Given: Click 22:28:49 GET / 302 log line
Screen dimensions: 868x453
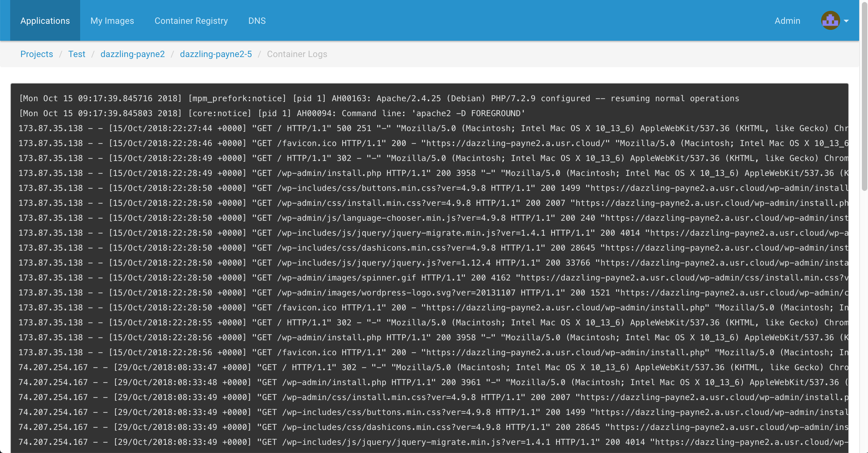Looking at the screenshot, I should pos(433,158).
